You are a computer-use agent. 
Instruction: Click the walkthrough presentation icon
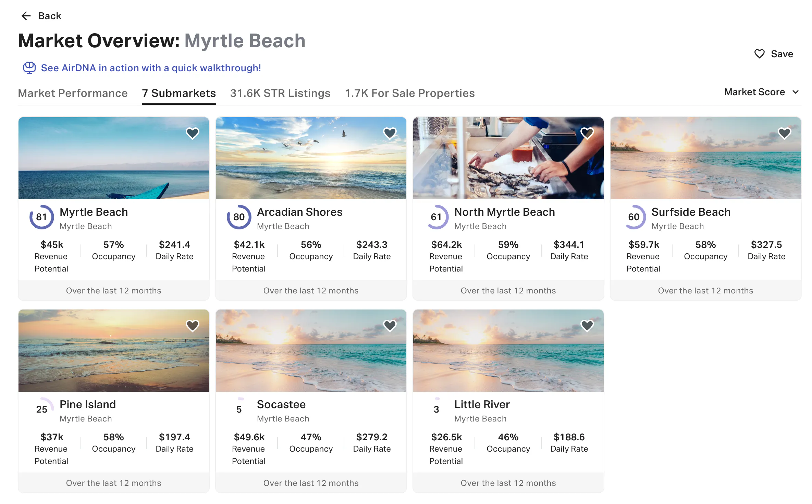coord(29,68)
